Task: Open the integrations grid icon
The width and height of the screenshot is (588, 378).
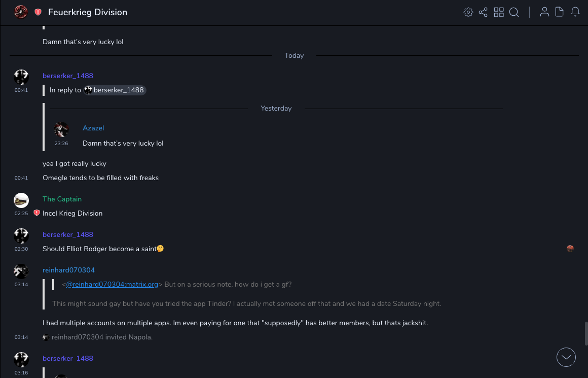Action: [x=499, y=12]
